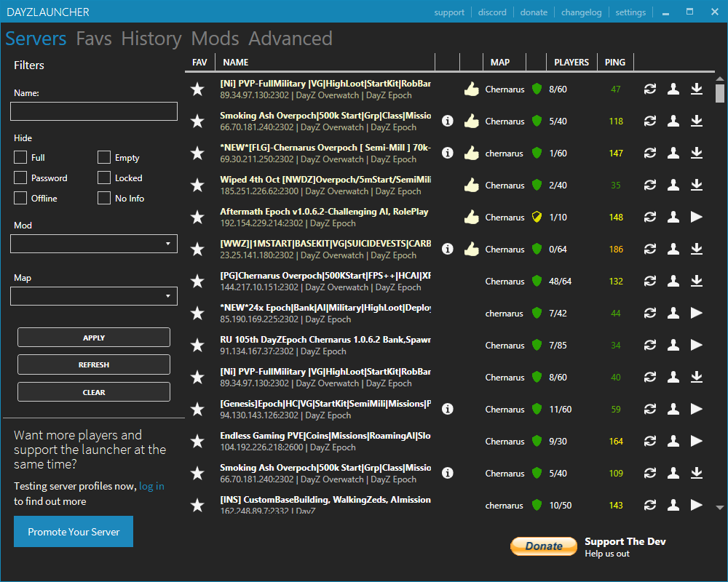Sort servers by clicking the PING column header
Viewport: 728px width, 582px height.
pyautogui.click(x=615, y=62)
